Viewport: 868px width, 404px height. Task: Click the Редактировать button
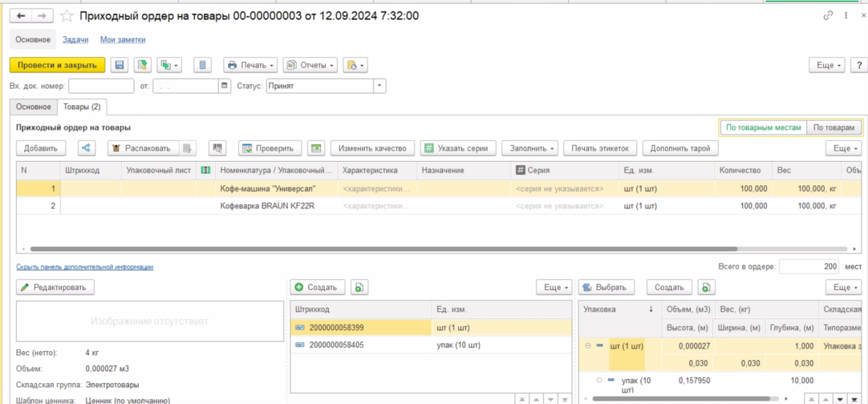pyautogui.click(x=55, y=287)
